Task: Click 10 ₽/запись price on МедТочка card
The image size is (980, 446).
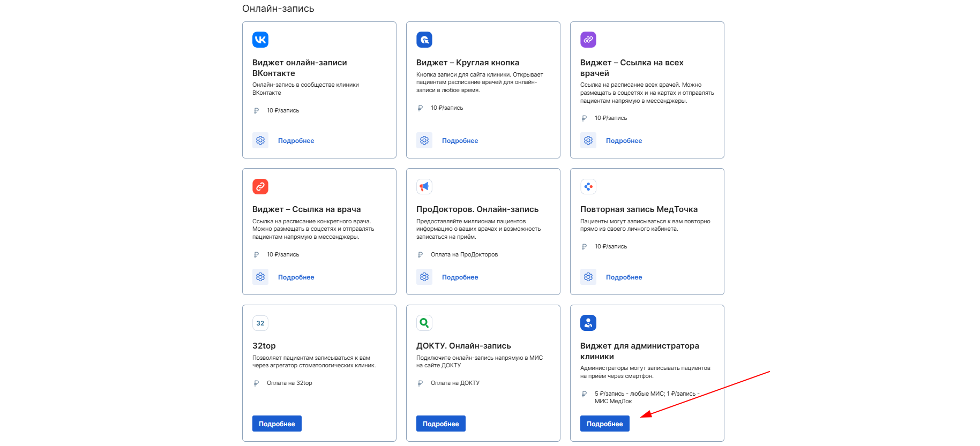Action: [611, 247]
